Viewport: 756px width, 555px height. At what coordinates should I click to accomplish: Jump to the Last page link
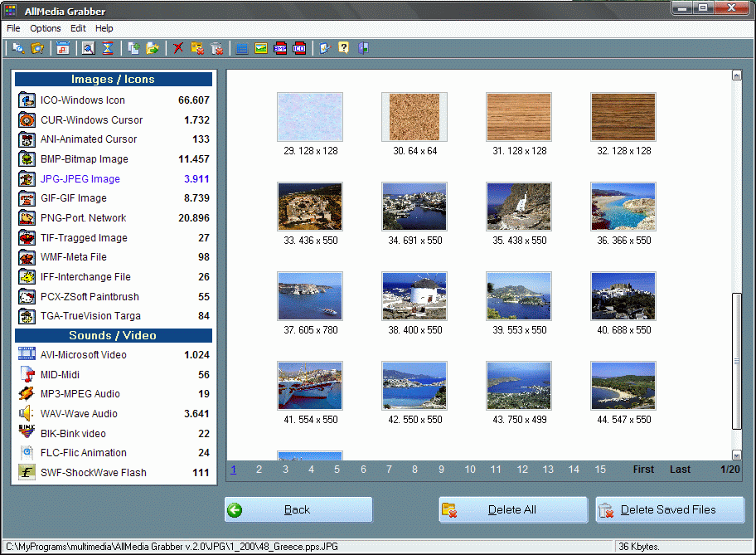click(680, 470)
